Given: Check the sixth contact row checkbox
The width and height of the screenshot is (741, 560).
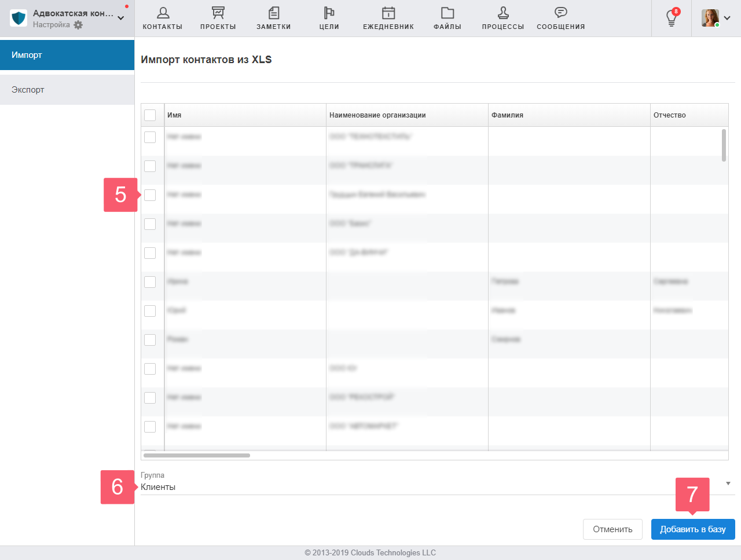Looking at the screenshot, I should [x=150, y=282].
